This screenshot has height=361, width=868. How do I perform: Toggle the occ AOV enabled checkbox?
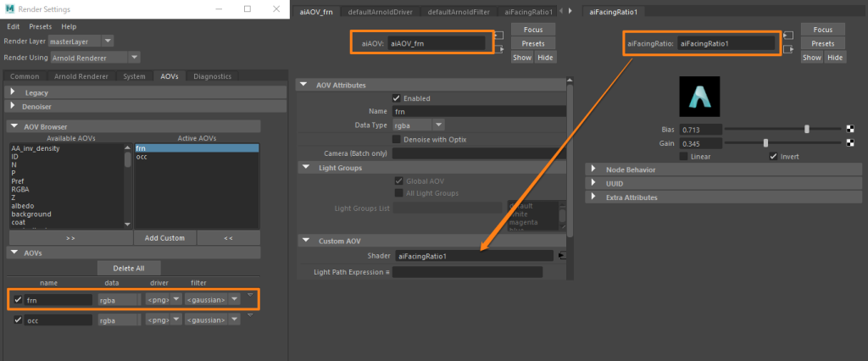pos(19,320)
